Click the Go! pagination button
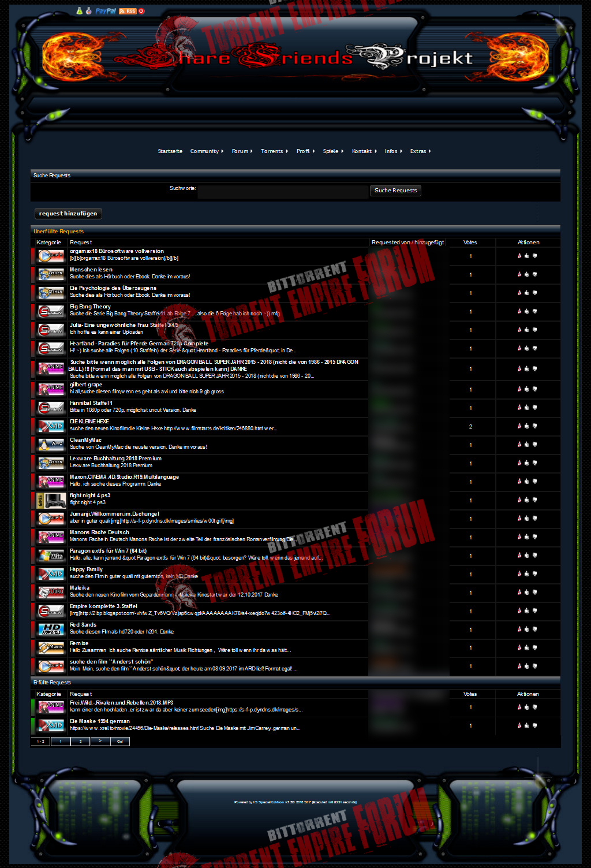This screenshot has height=868, width=591. click(120, 742)
